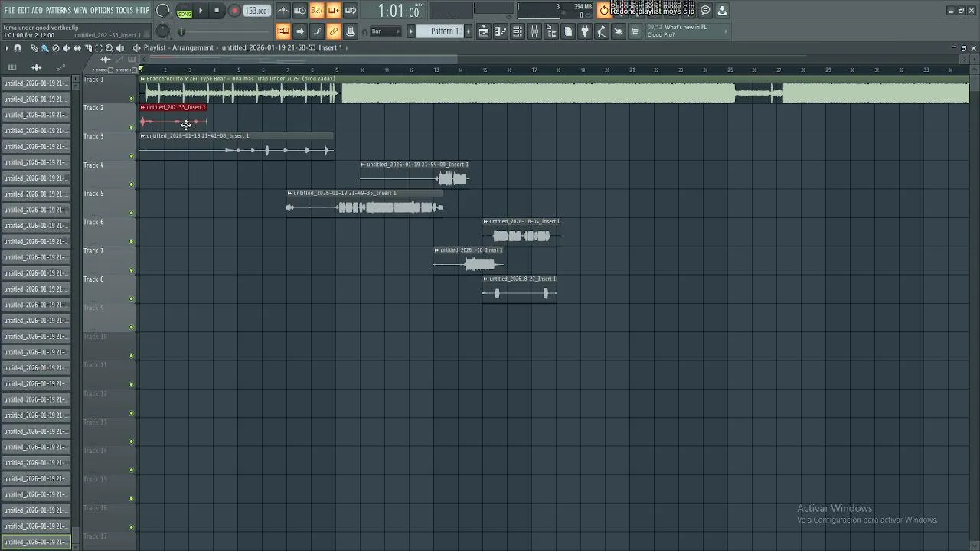Toggle the STRETCH checkbox
The height and width of the screenshot is (551, 980).
(134, 70)
